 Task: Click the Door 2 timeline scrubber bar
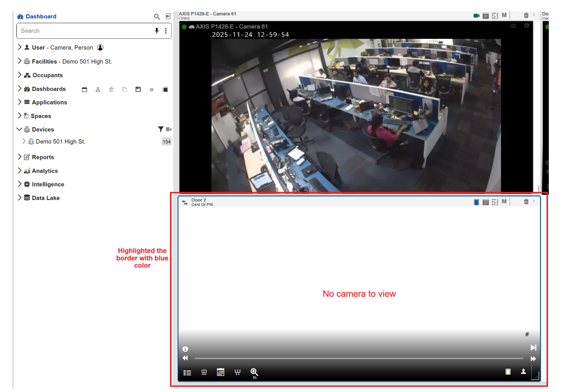click(359, 358)
